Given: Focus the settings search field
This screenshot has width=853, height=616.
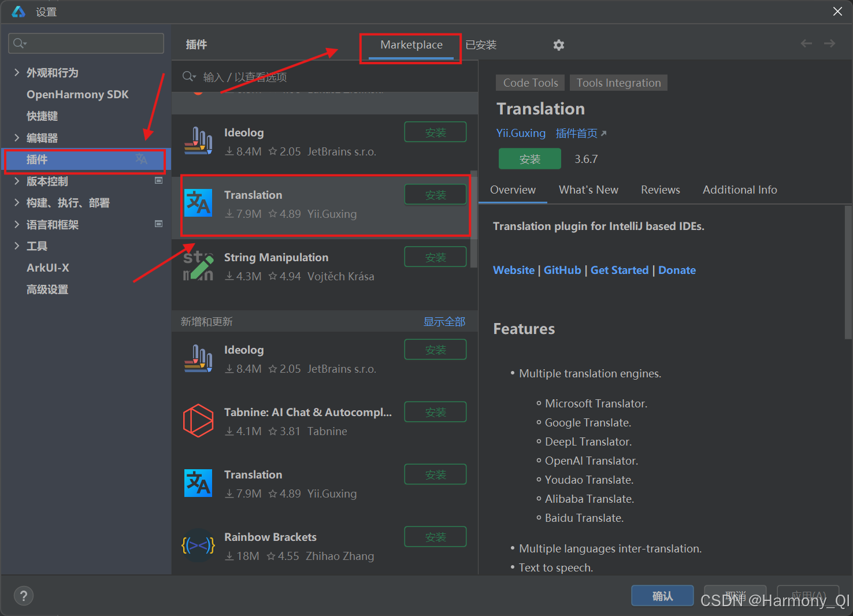Looking at the screenshot, I should tap(86, 43).
